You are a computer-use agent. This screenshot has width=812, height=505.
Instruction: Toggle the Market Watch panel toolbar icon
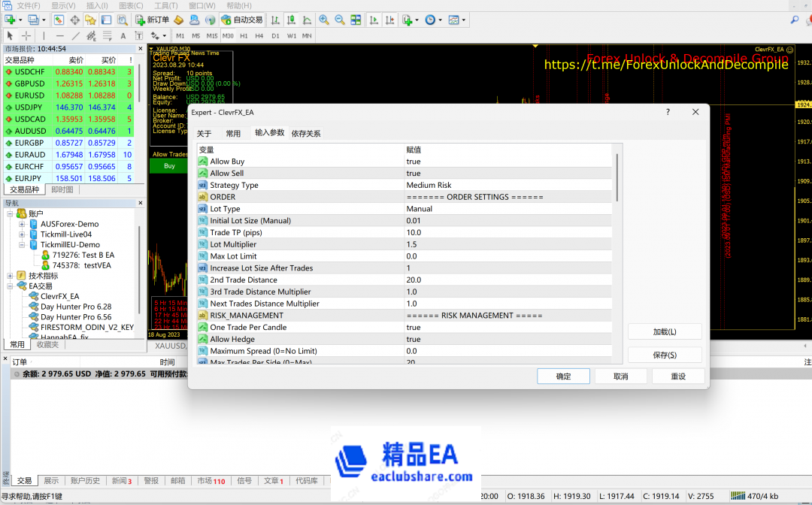click(x=59, y=20)
